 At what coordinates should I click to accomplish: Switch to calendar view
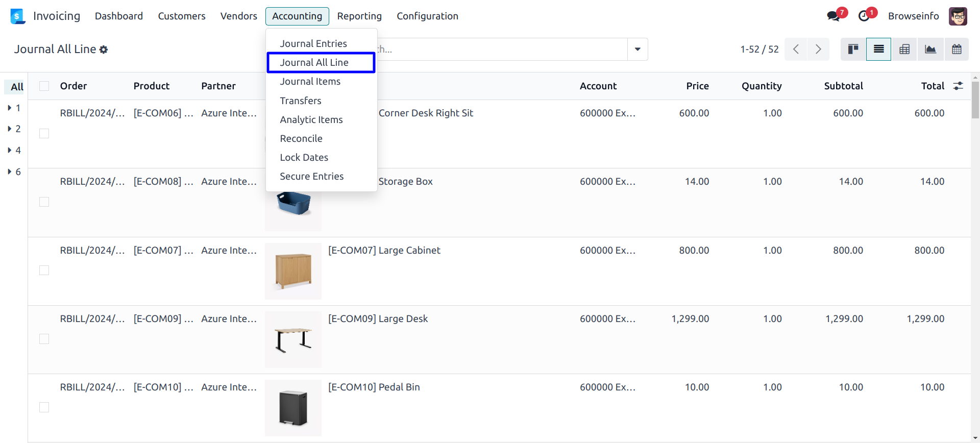tap(957, 50)
